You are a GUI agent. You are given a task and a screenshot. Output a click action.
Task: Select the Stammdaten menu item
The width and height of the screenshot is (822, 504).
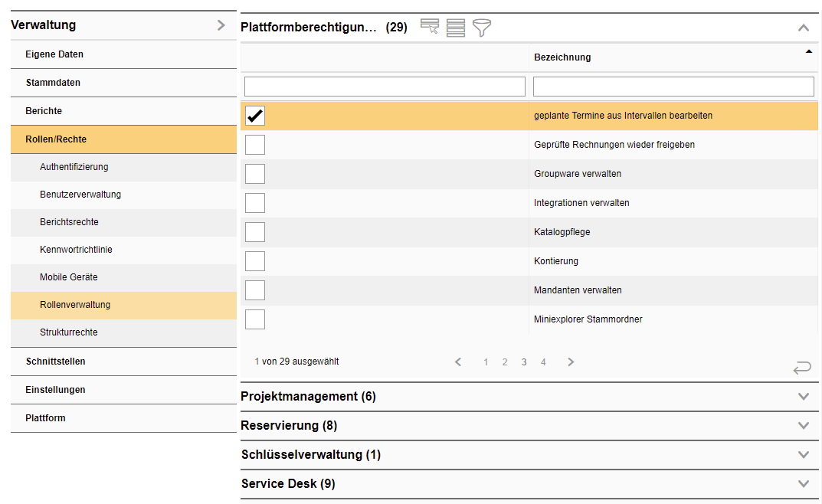click(53, 83)
